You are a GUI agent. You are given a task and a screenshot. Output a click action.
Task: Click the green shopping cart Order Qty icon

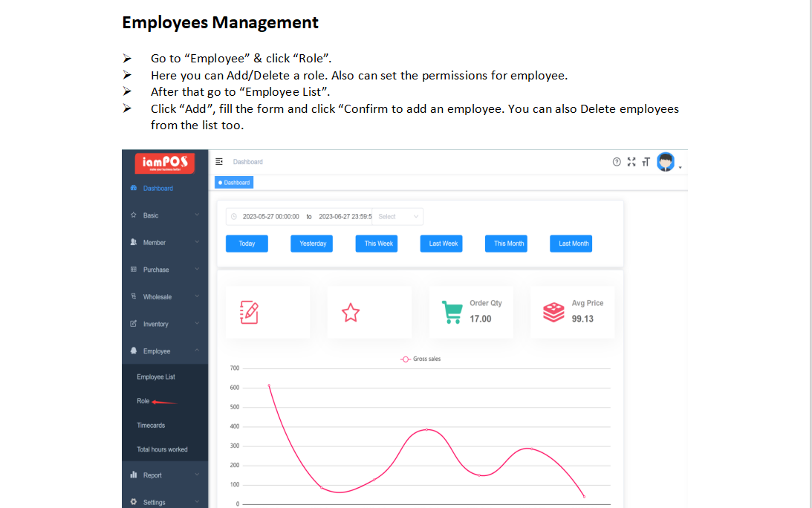coord(452,312)
